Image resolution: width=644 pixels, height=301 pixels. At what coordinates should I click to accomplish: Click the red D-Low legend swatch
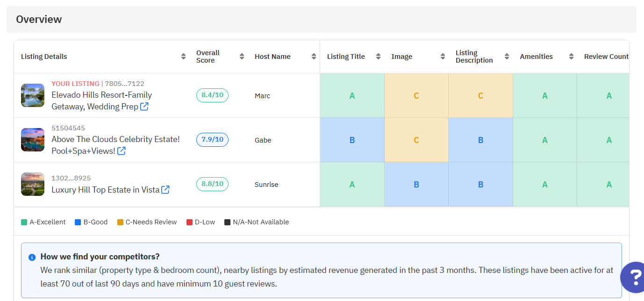pos(189,222)
